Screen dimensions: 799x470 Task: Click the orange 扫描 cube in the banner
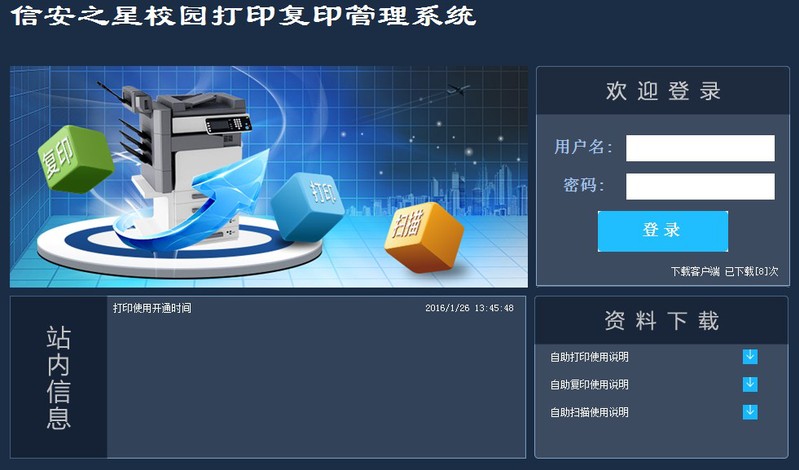click(x=424, y=237)
